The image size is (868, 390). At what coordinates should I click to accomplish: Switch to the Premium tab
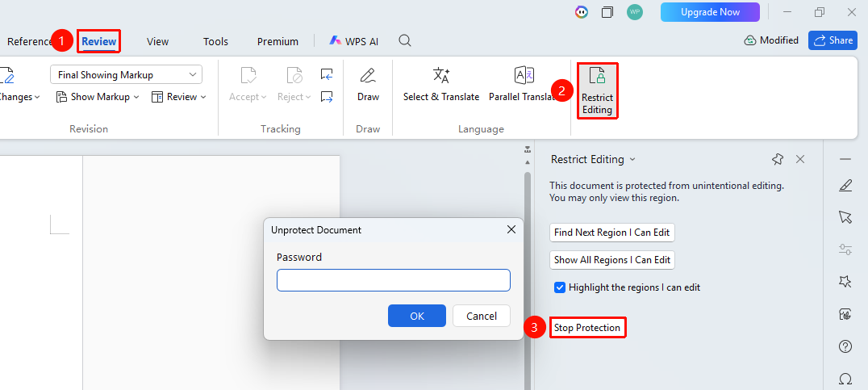tap(278, 41)
